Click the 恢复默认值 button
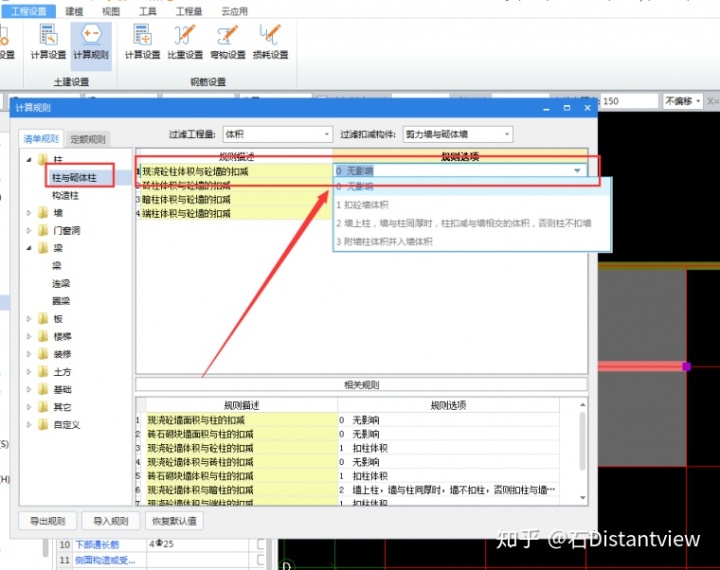 click(x=174, y=521)
